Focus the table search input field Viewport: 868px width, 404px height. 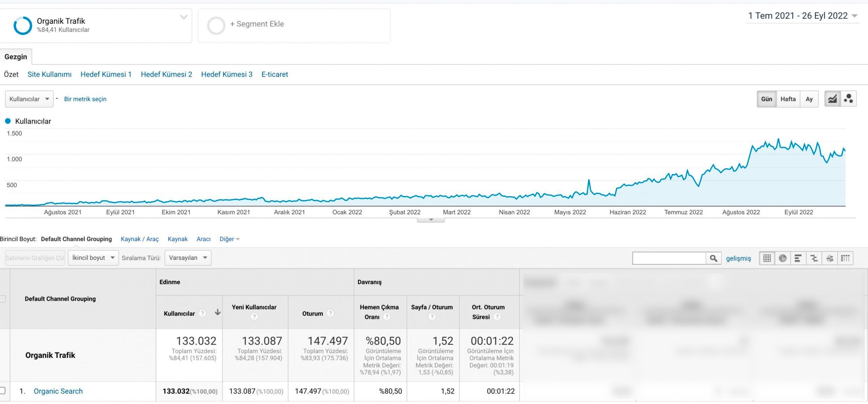pyautogui.click(x=669, y=258)
